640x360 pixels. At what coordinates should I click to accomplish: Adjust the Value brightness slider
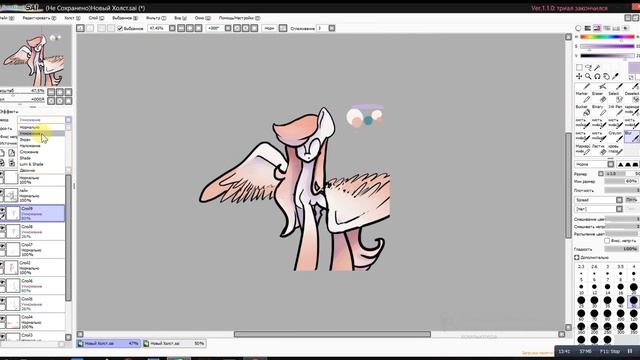pos(607,56)
